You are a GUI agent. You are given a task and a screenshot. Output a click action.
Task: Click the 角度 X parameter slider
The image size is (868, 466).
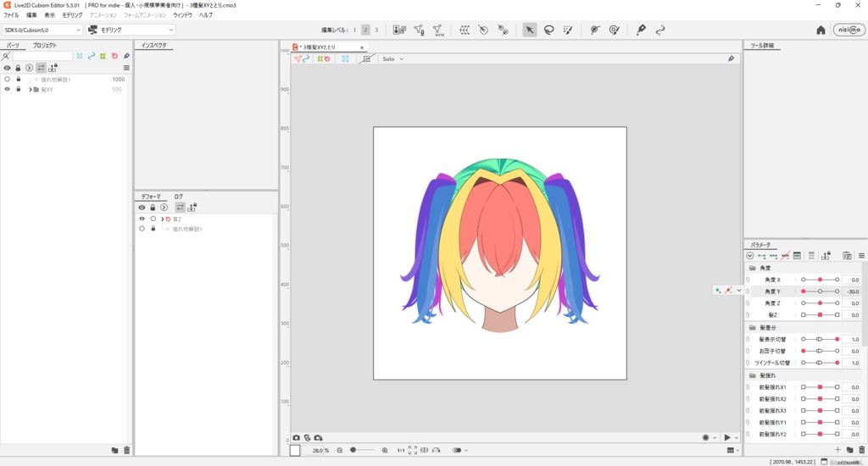pos(820,280)
